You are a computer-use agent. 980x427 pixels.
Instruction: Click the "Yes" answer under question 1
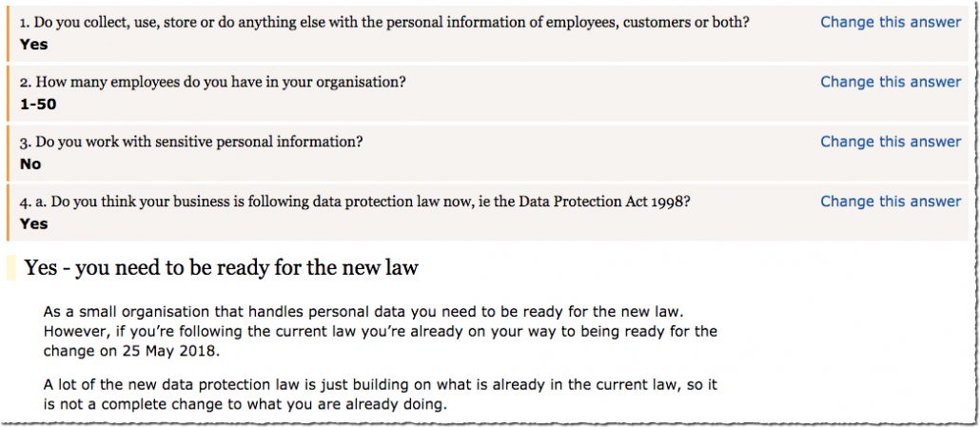(x=33, y=45)
